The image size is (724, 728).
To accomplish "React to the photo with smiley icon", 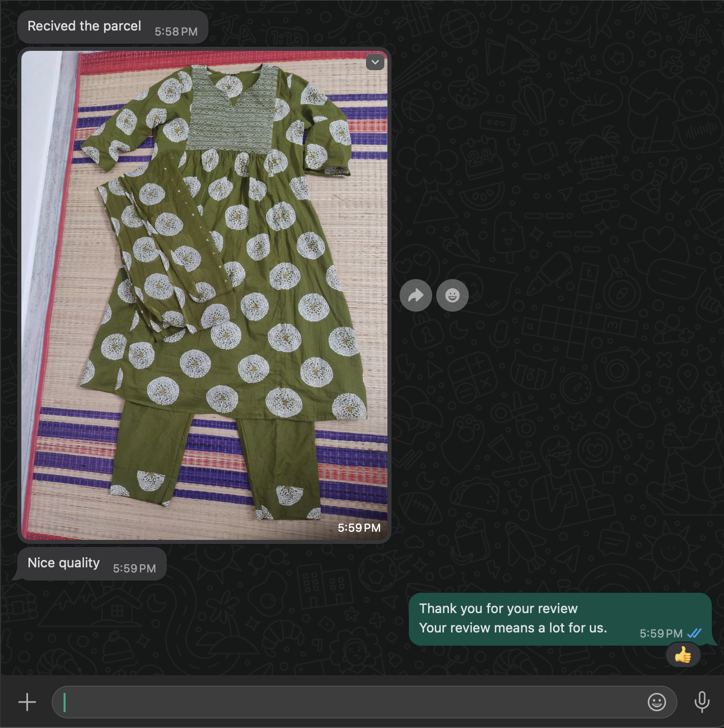I will click(x=452, y=295).
